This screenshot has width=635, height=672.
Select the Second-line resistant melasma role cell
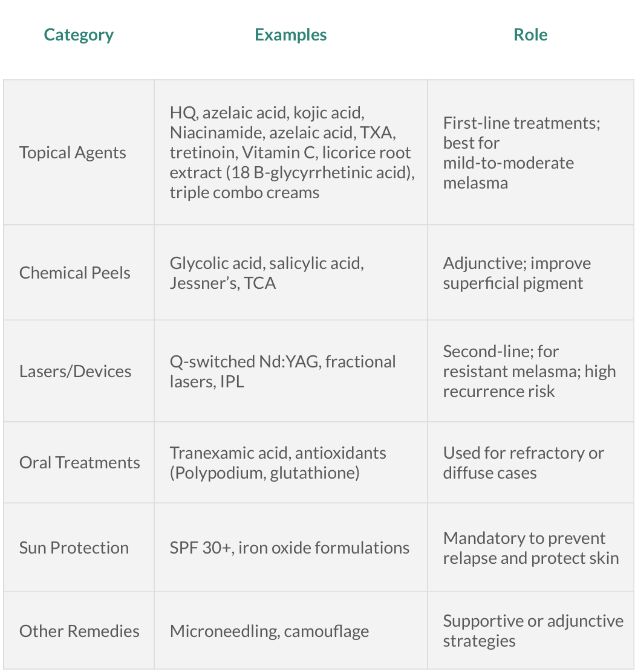click(530, 371)
